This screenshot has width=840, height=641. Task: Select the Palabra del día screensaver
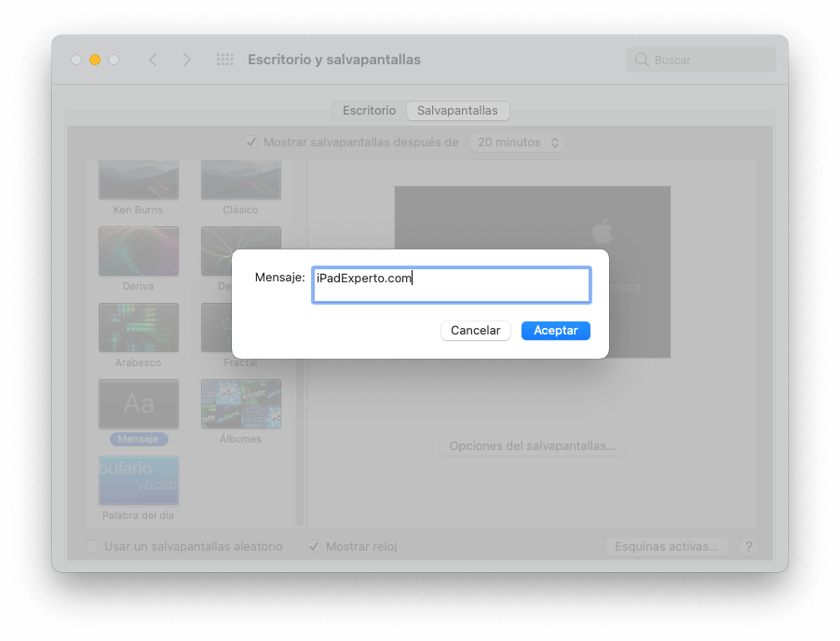coord(138,479)
